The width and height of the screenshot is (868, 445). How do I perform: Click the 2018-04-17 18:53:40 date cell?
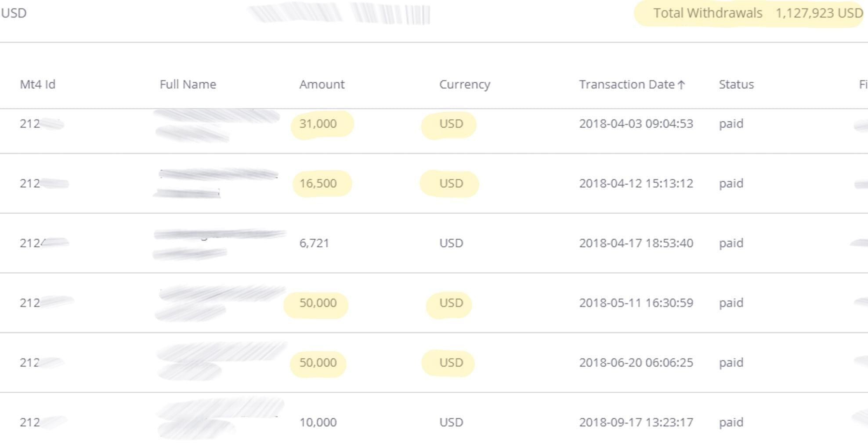(636, 243)
